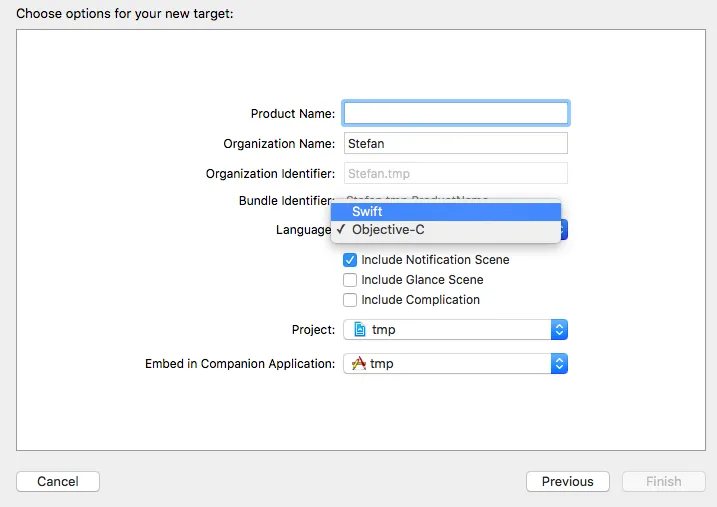Click the Include Glance Scene label text

422,280
